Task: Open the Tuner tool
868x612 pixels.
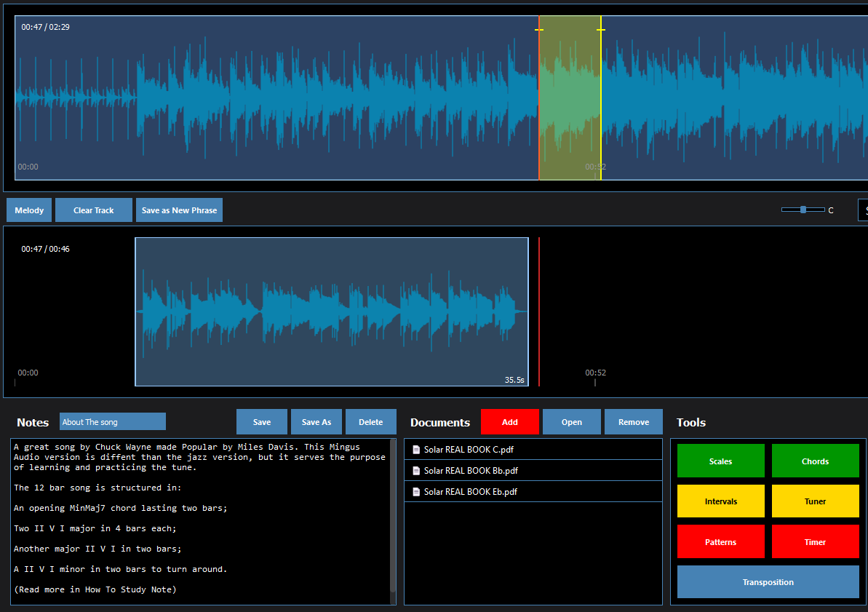Action: click(x=815, y=501)
